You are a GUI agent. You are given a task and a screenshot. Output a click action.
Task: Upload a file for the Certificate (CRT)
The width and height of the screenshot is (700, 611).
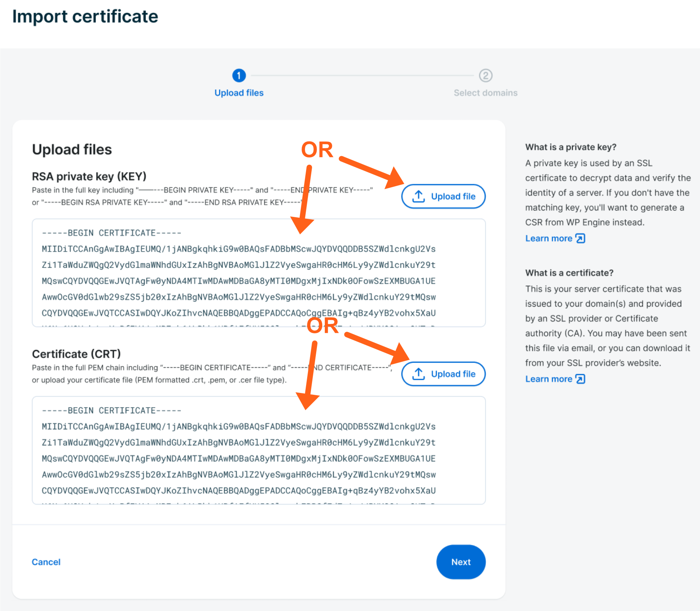[443, 374]
